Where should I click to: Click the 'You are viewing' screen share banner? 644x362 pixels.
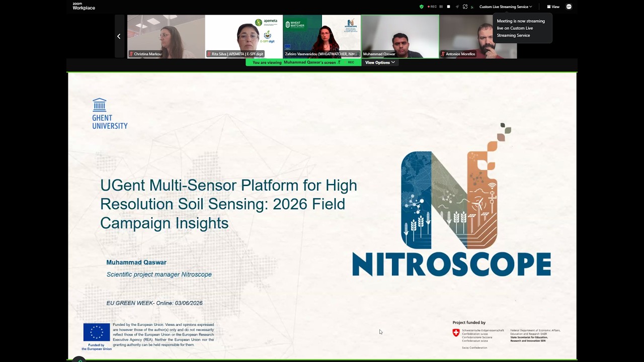303,62
